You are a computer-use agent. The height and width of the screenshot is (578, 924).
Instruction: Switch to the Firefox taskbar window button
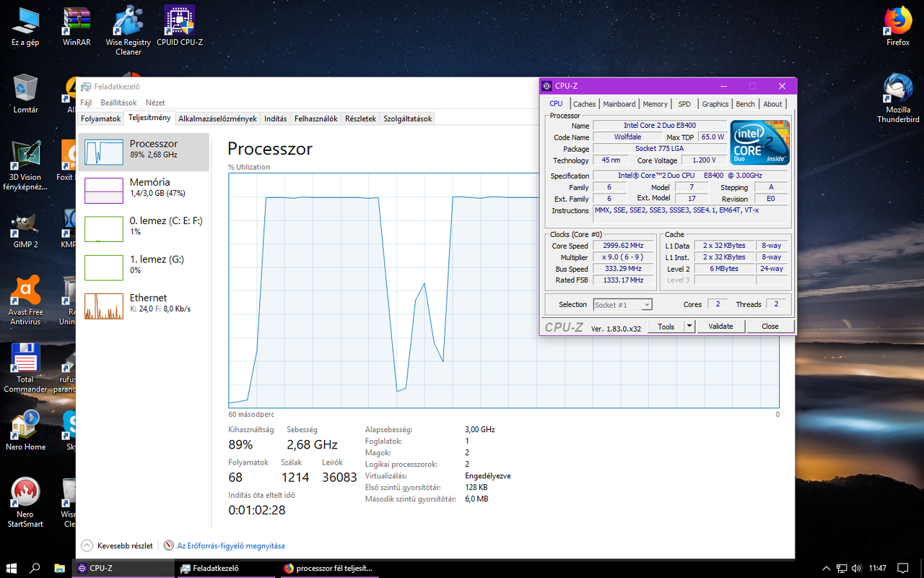click(x=331, y=568)
